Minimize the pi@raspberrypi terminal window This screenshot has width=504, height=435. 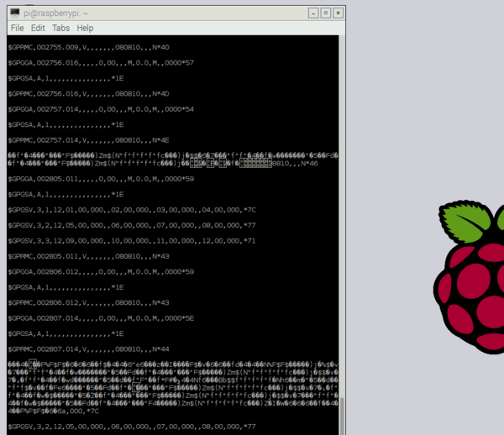(313, 13)
